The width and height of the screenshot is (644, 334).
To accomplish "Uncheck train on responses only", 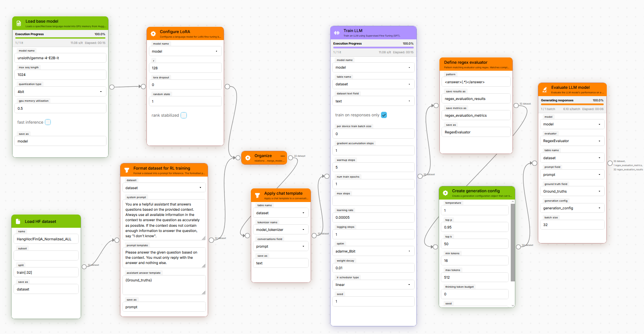I will tap(384, 115).
